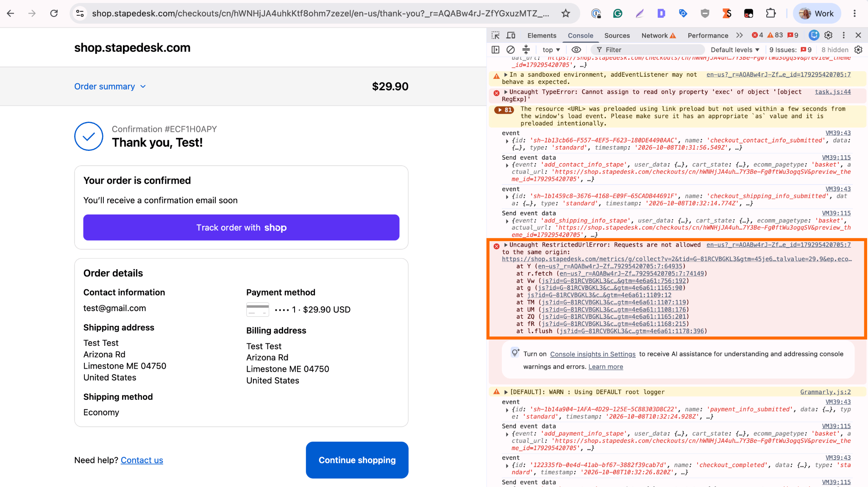Screen dimensions: 868x487
Task: Open the task.js:44 source link
Action: (x=832, y=92)
